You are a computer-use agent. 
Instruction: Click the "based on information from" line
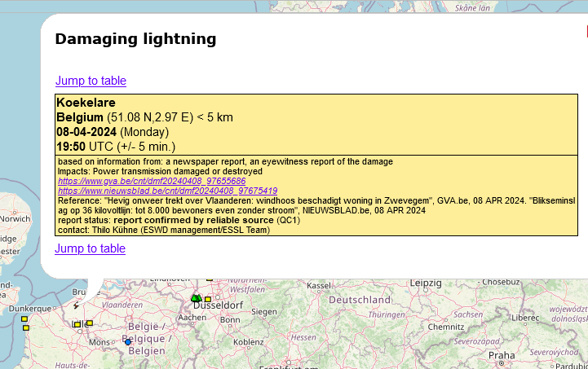tap(225, 161)
